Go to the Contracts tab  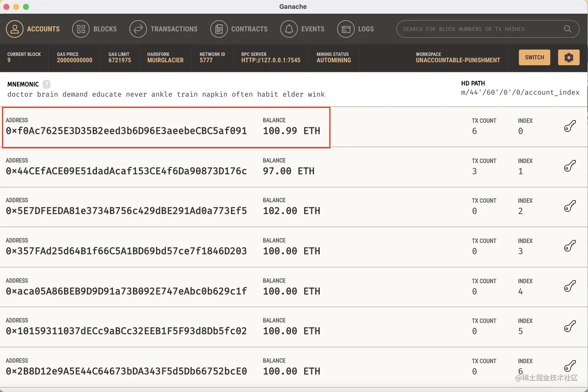pyautogui.click(x=239, y=29)
